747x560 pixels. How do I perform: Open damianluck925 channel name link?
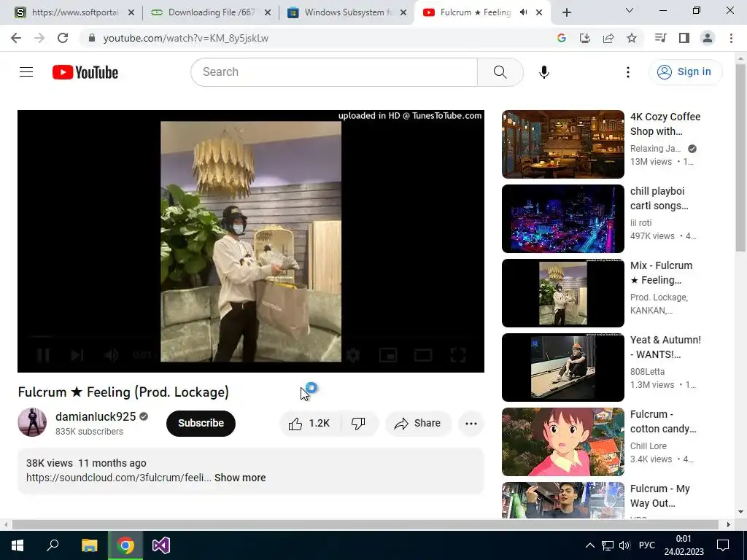coord(96,416)
